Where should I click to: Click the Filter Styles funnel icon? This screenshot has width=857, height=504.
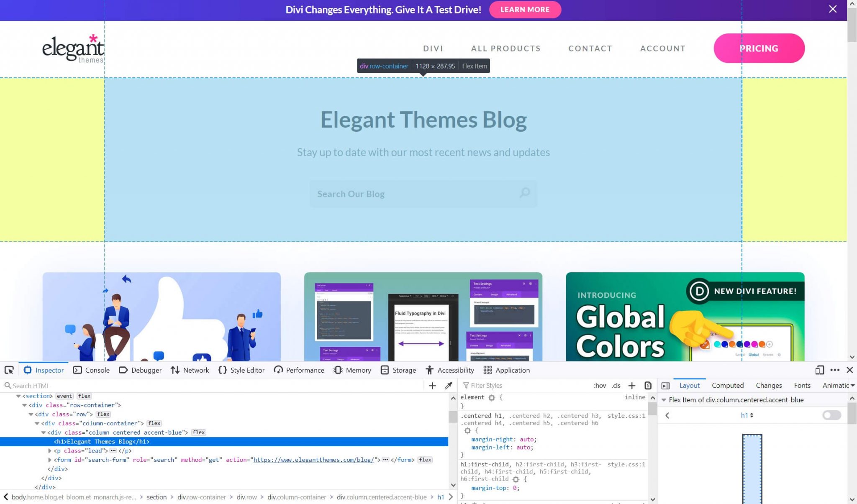coord(466,385)
